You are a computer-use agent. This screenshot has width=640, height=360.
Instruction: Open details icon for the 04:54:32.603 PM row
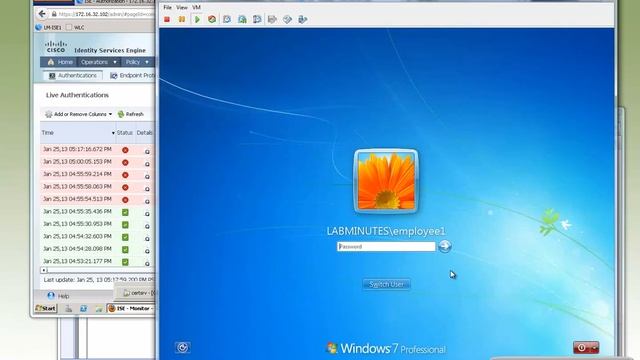(147, 239)
